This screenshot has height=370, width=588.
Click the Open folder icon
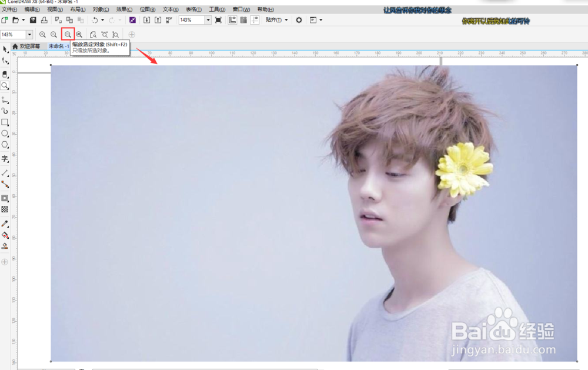[15, 20]
